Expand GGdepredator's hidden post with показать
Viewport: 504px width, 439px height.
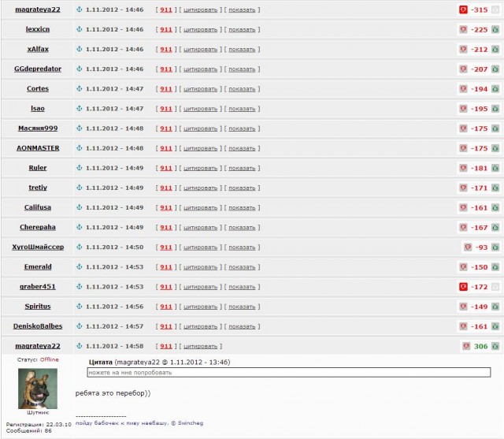[242, 69]
